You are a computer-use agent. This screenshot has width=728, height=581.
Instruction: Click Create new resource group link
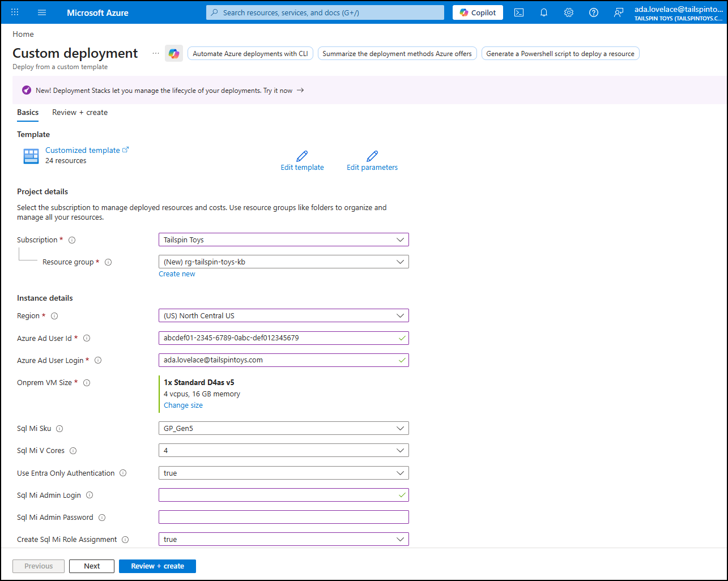click(x=177, y=274)
